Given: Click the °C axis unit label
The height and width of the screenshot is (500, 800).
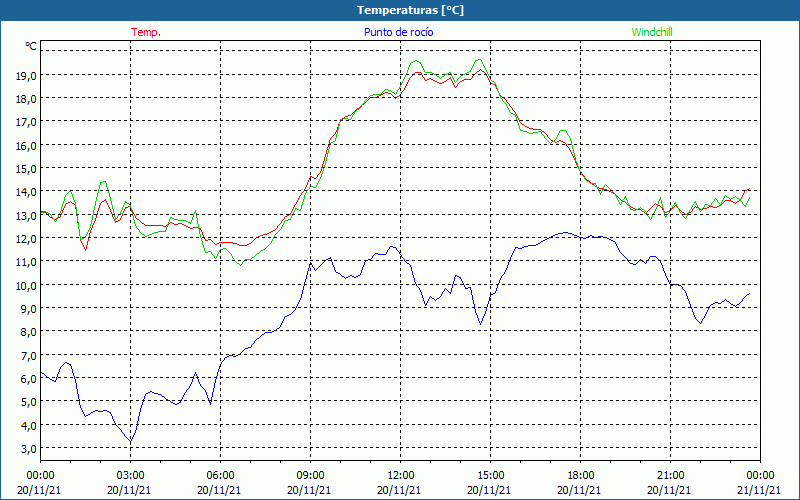Looking at the screenshot, I should 31,46.
